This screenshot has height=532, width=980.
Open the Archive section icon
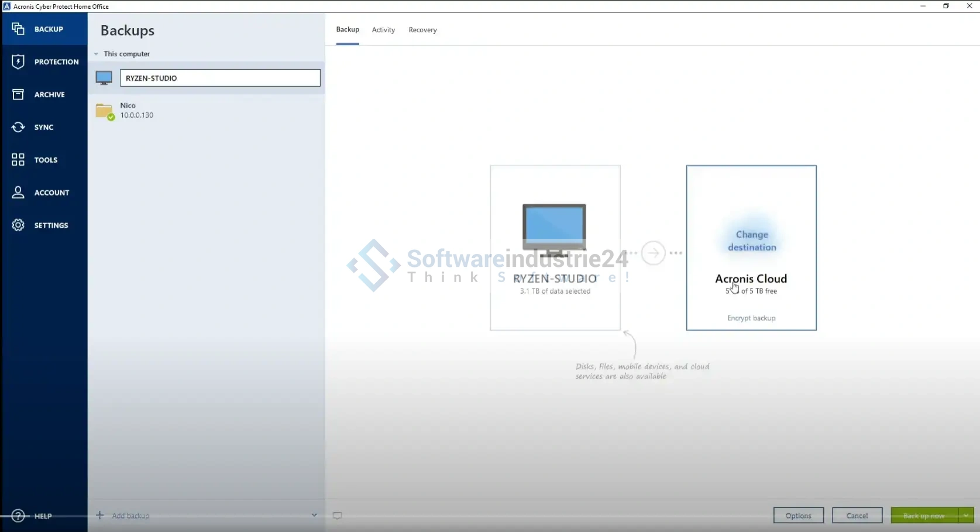pyautogui.click(x=18, y=94)
